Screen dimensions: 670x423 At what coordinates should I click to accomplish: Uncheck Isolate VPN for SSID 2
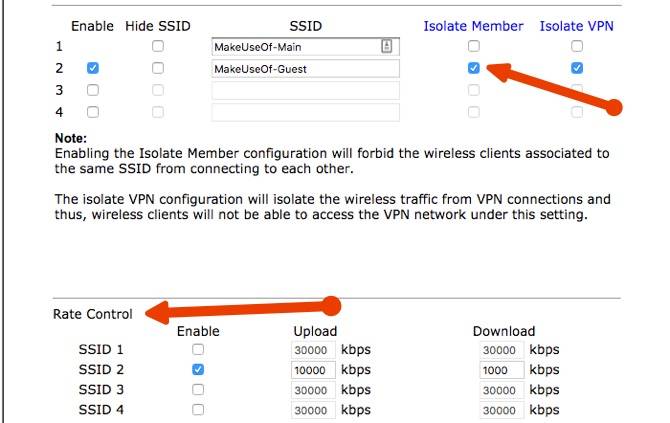[576, 69]
